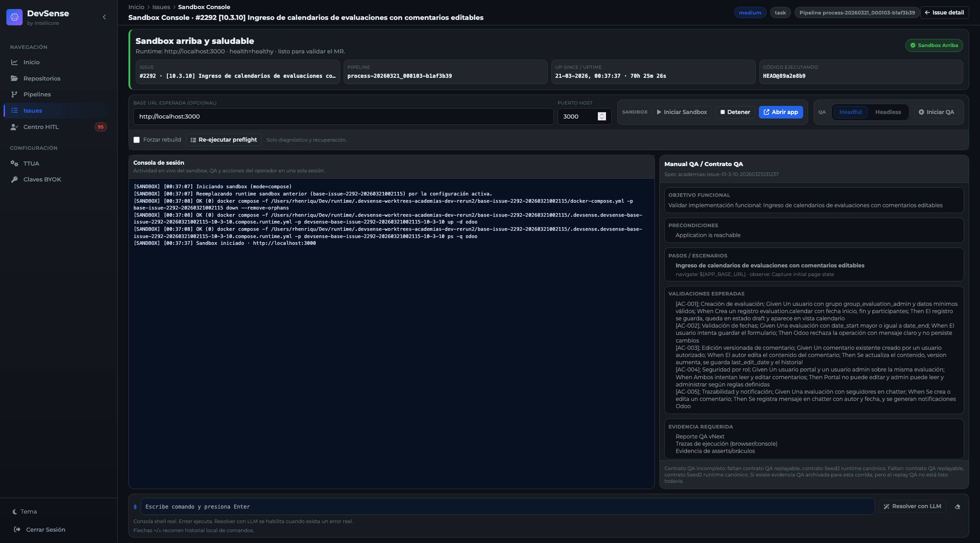Navigate to Inicio via the breadcrumb

click(x=135, y=7)
